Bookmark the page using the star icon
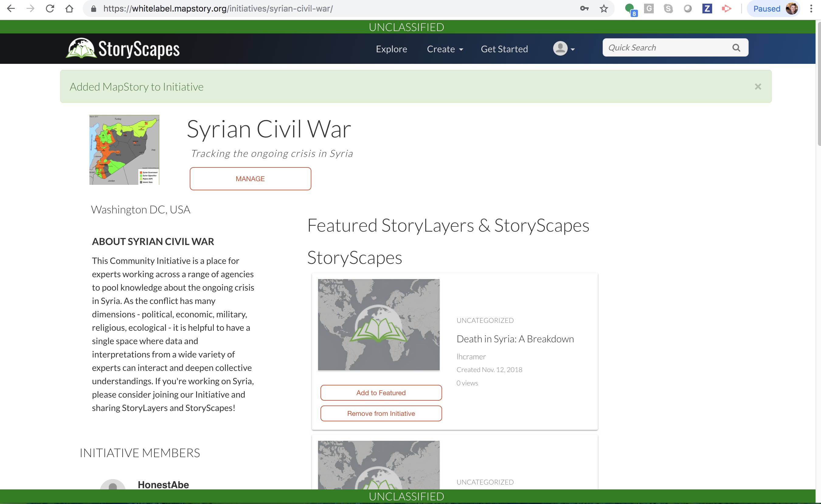Screen dimensions: 821x504 coord(603,9)
